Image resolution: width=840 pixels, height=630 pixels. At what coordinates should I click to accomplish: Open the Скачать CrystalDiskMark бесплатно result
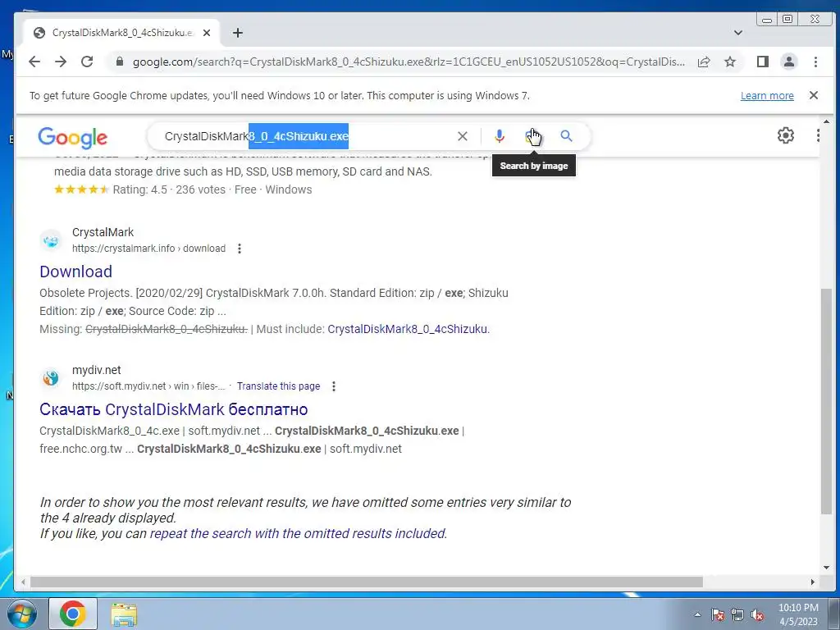pyautogui.click(x=174, y=409)
